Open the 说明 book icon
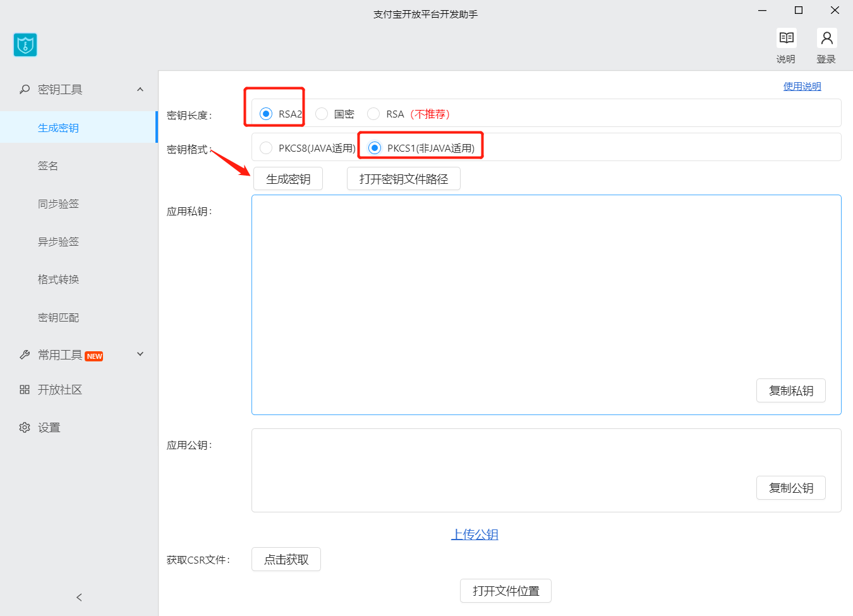Viewport: 853px width, 616px height. [786, 38]
